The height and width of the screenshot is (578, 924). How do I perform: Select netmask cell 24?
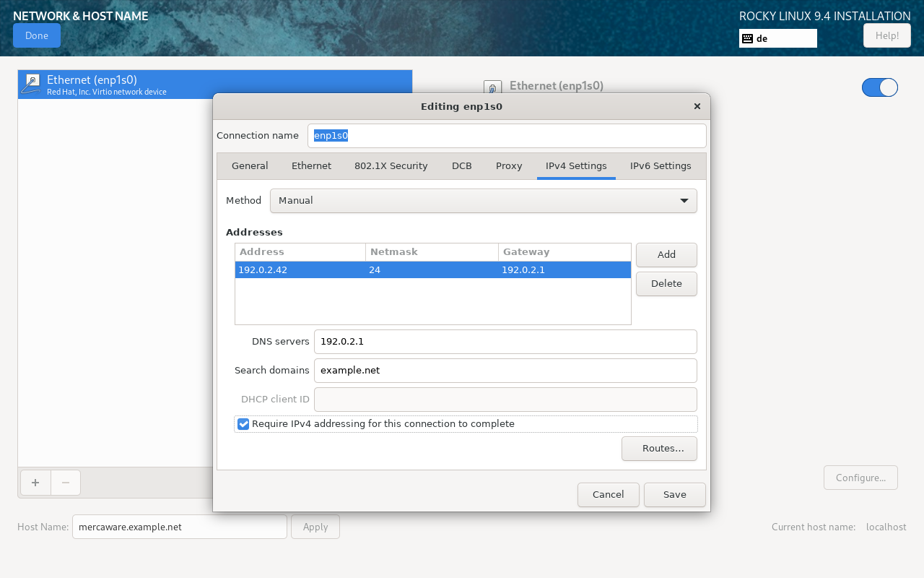tap(432, 270)
